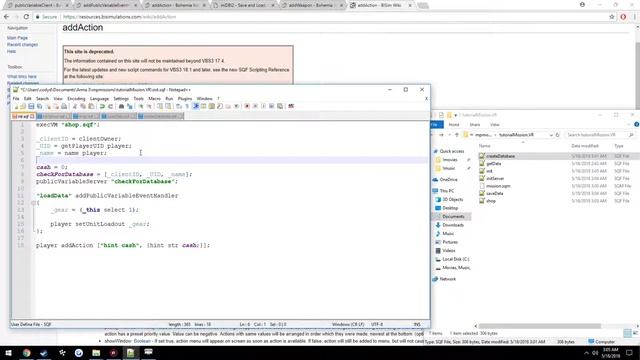
Task: Open the File menu in Notepad++
Action: point(16,99)
